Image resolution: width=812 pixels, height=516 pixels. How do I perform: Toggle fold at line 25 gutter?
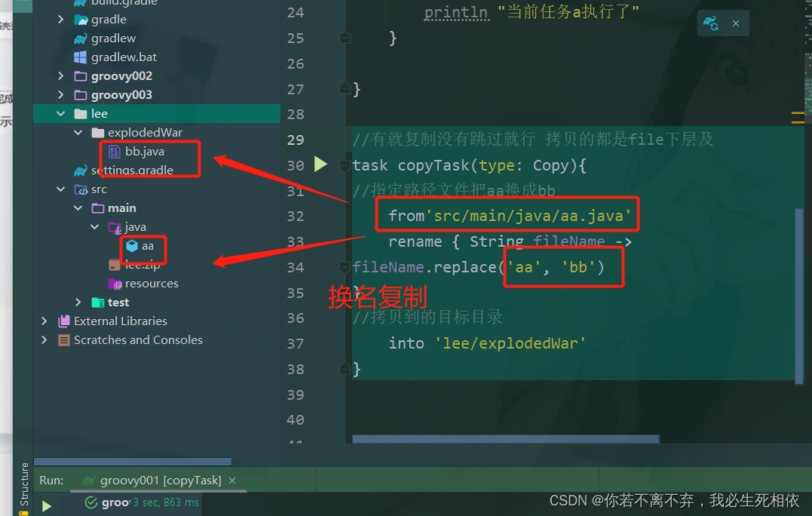(x=345, y=38)
